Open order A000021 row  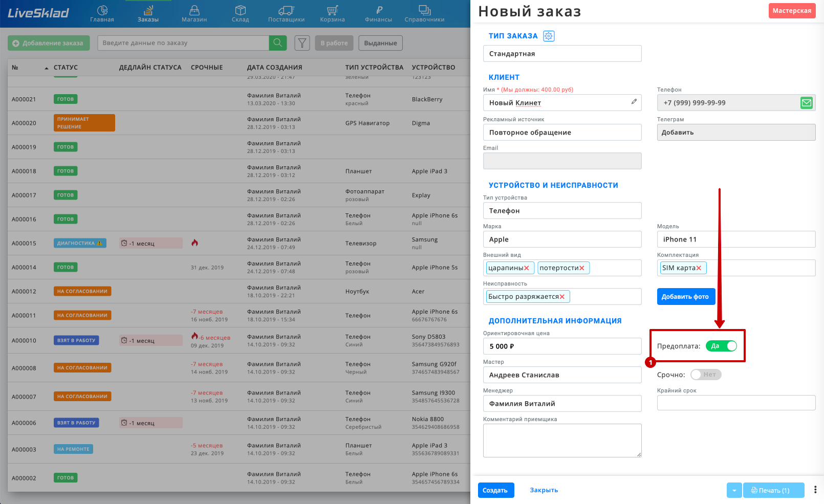(x=239, y=99)
